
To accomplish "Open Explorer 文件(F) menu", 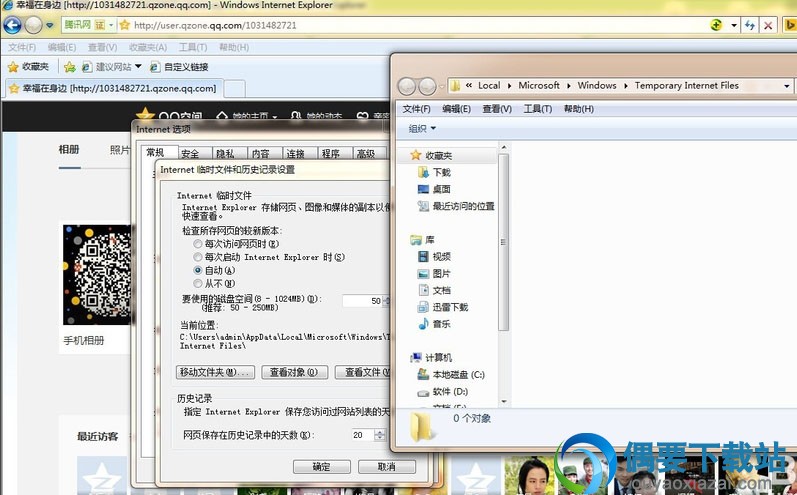I will [416, 109].
